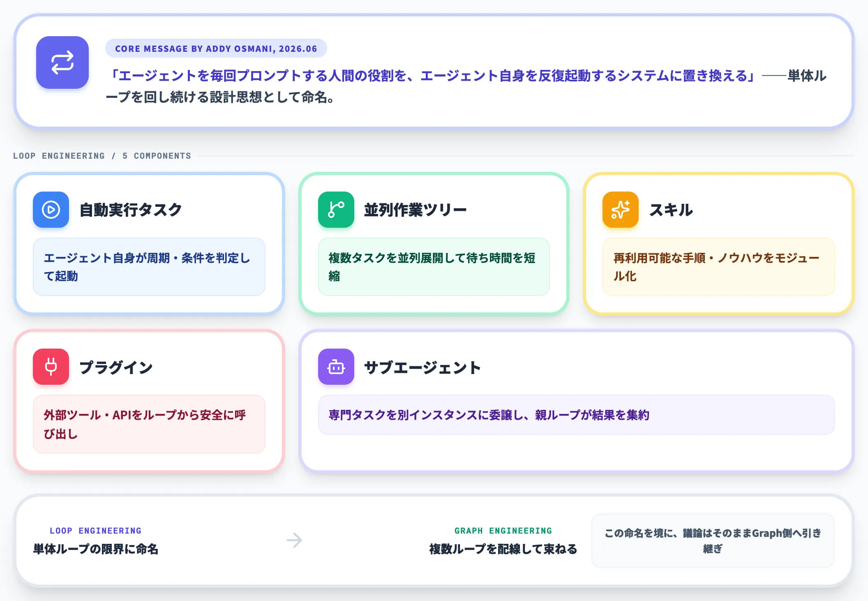
Task: Click the purple robot icon for サブエージェント
Action: pyautogui.click(x=336, y=367)
